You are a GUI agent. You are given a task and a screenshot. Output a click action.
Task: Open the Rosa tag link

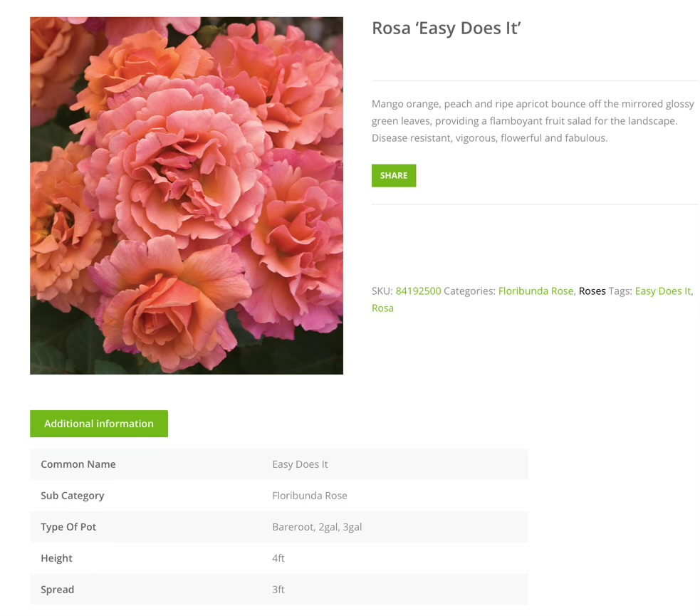(382, 308)
